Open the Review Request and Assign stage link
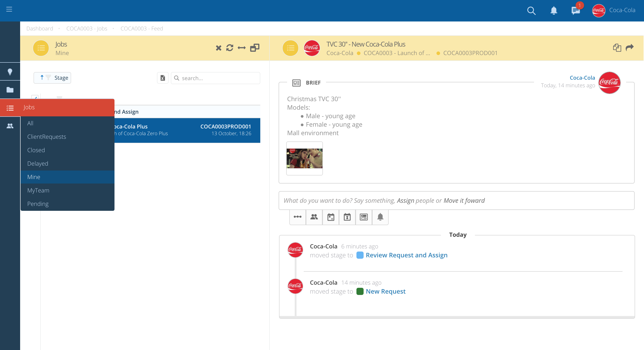644x350 pixels. point(407,255)
